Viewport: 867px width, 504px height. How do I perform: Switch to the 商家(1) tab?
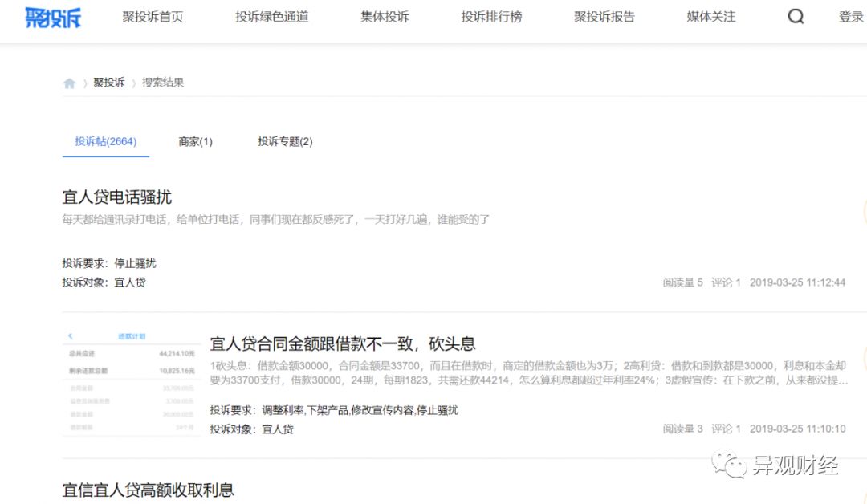(x=195, y=142)
